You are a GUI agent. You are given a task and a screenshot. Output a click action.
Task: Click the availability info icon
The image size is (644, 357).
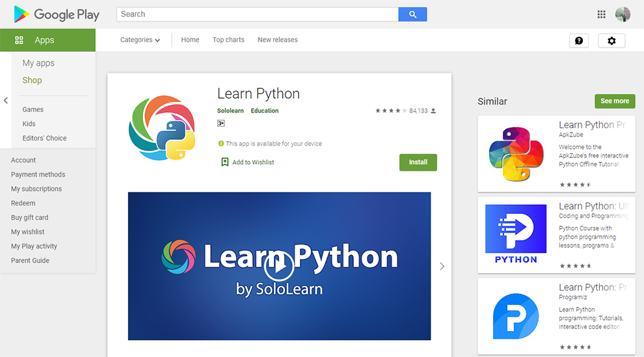click(221, 144)
